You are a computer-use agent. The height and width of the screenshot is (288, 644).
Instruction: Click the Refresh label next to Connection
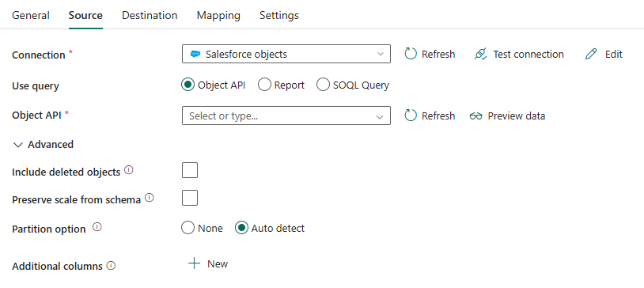(438, 55)
